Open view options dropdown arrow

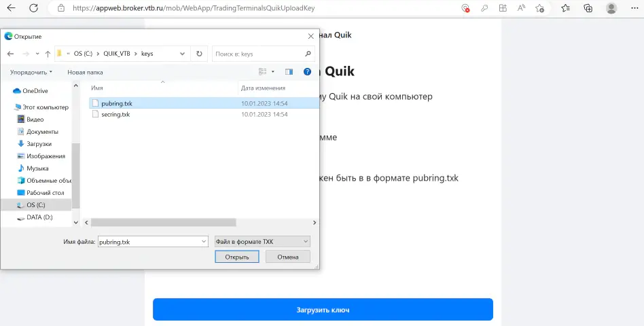(272, 72)
